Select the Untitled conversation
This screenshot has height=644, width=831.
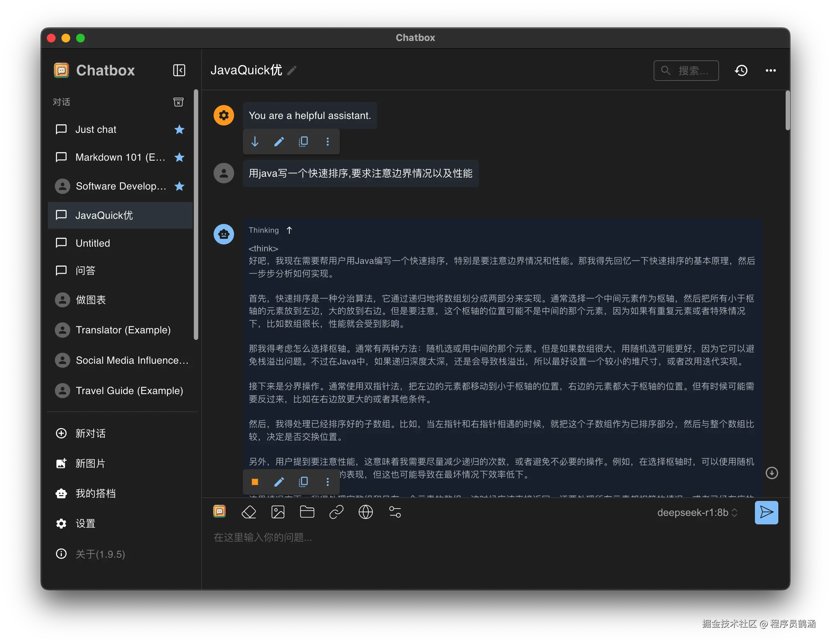coord(93,243)
